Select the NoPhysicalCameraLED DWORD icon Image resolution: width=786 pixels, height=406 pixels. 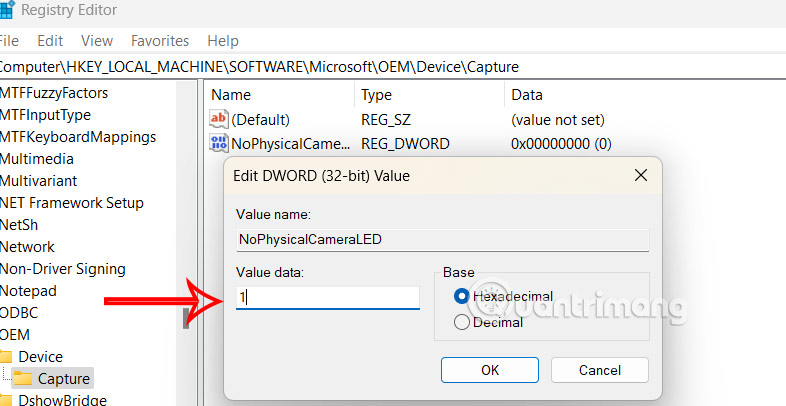coord(219,143)
